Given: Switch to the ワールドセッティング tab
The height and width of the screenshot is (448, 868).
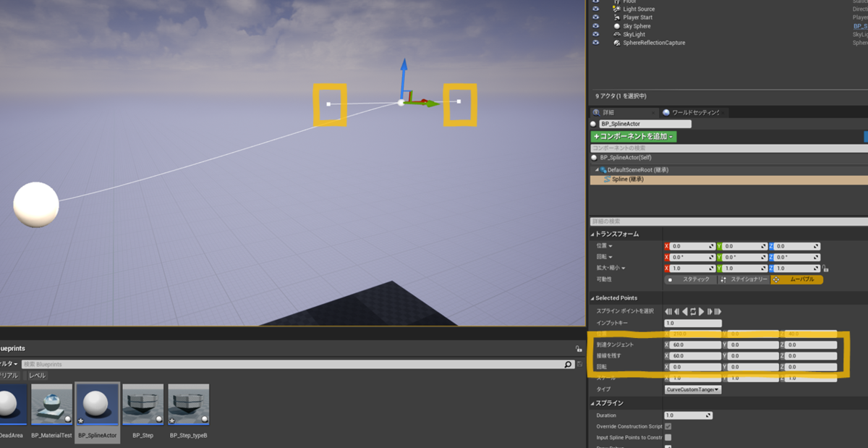Looking at the screenshot, I should pyautogui.click(x=692, y=112).
